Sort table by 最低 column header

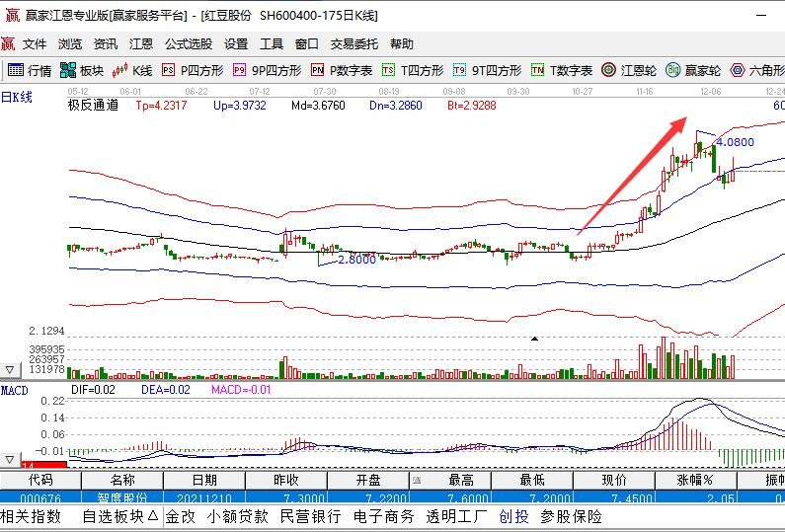[x=532, y=480]
